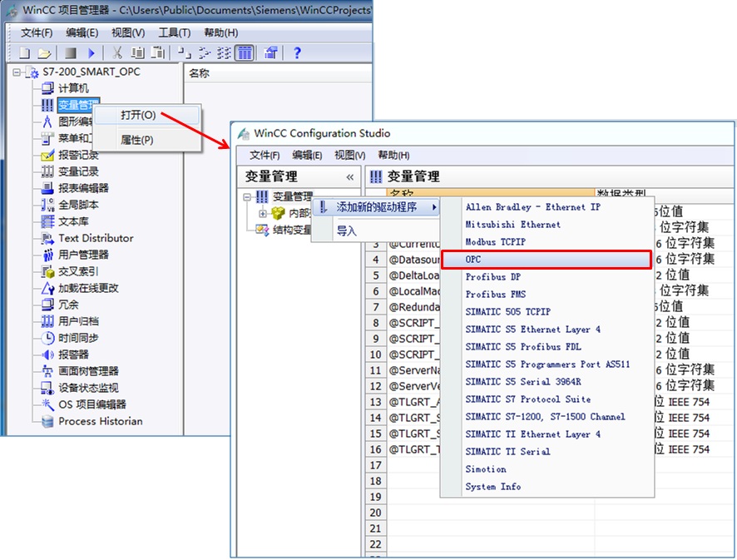
Task: Click the Cut scissors toolbar icon
Action: [118, 52]
